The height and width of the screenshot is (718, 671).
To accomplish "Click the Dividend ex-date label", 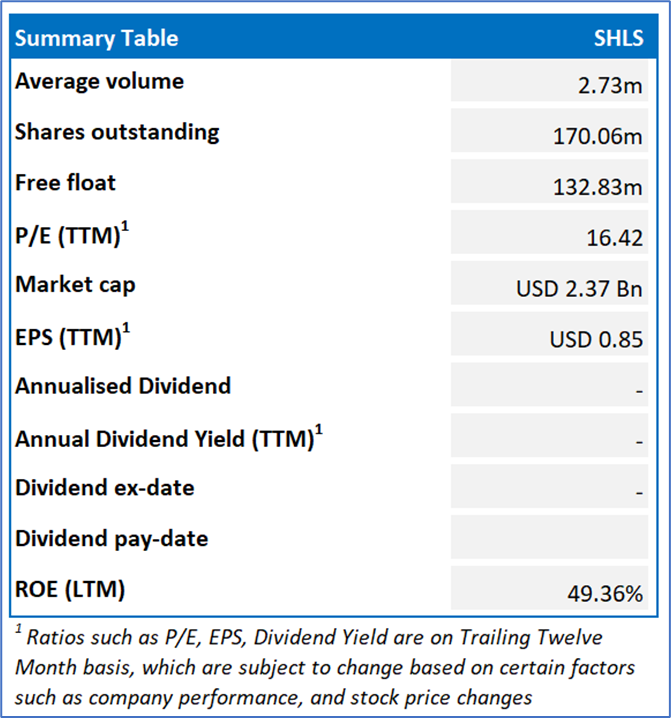I will (105, 488).
